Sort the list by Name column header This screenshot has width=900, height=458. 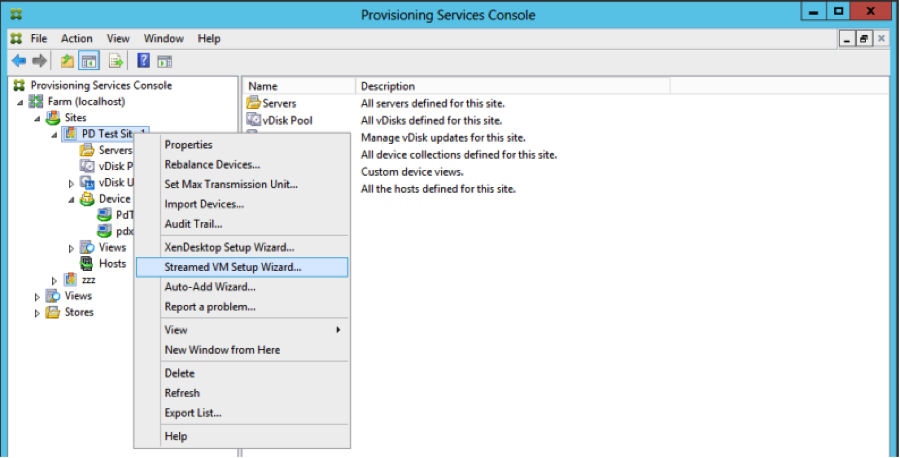263,86
